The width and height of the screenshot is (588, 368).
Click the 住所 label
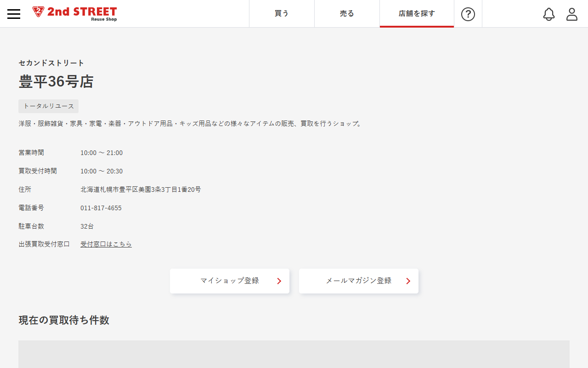pos(25,190)
